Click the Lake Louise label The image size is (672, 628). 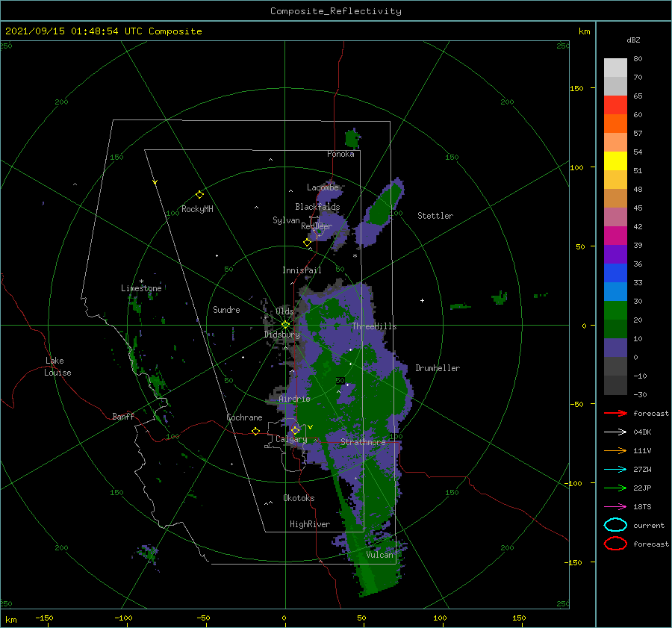[x=57, y=367]
